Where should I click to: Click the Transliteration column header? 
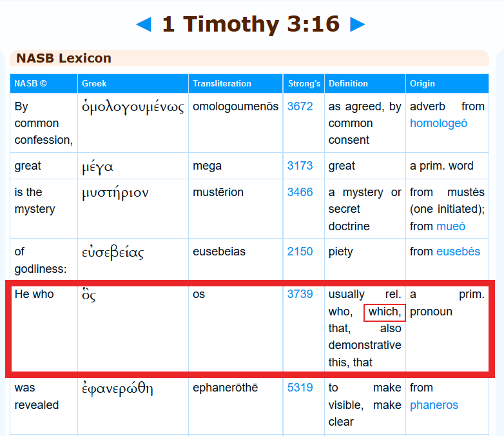(236, 84)
